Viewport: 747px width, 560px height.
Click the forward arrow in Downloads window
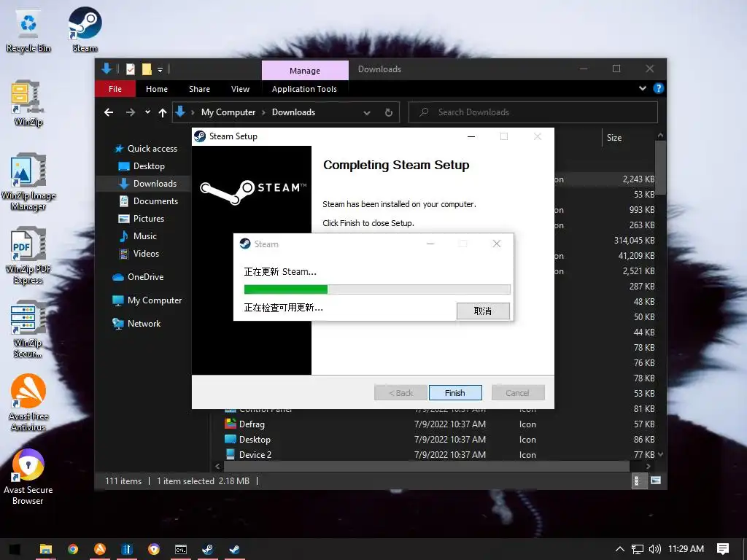[130, 112]
